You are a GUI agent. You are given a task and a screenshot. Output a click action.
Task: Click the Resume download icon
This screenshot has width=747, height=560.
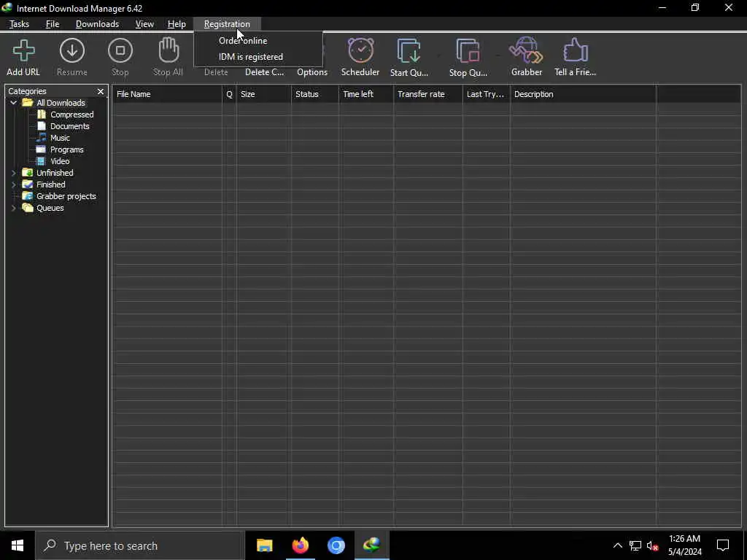tap(72, 50)
